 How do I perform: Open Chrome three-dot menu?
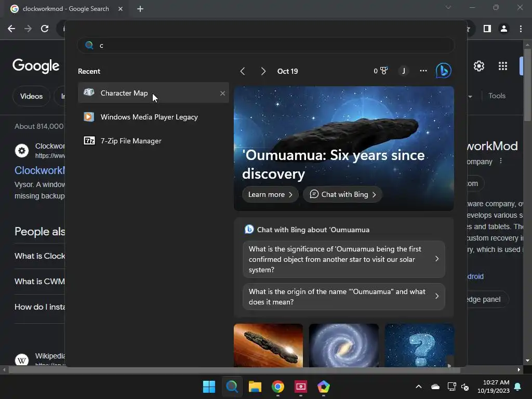[x=521, y=29]
